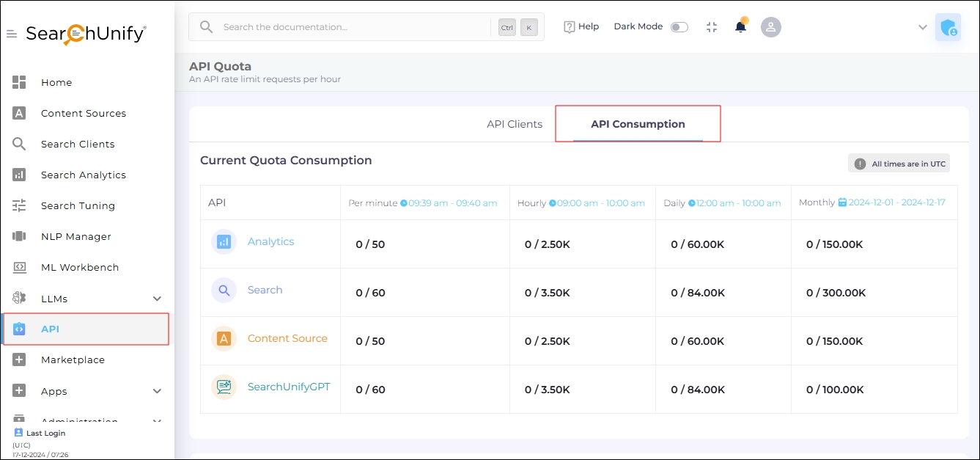Expand the Apps sidebar menu chevron

coord(157,391)
